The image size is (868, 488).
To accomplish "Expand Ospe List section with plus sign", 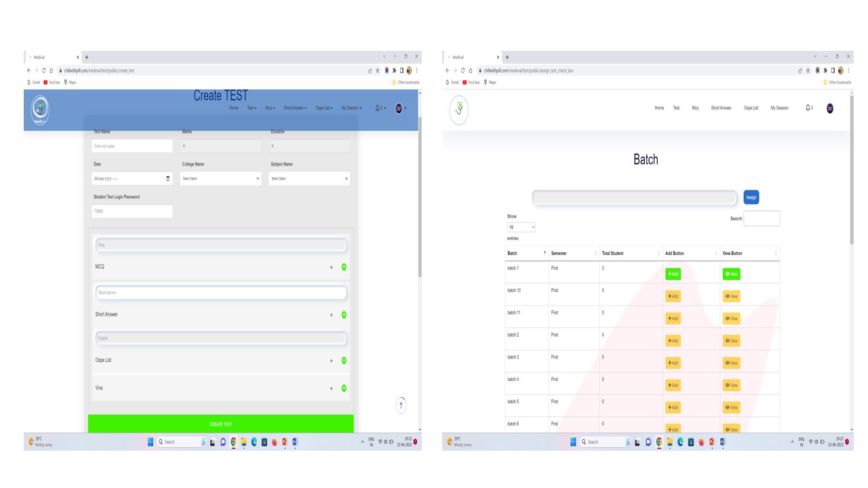I will point(332,361).
